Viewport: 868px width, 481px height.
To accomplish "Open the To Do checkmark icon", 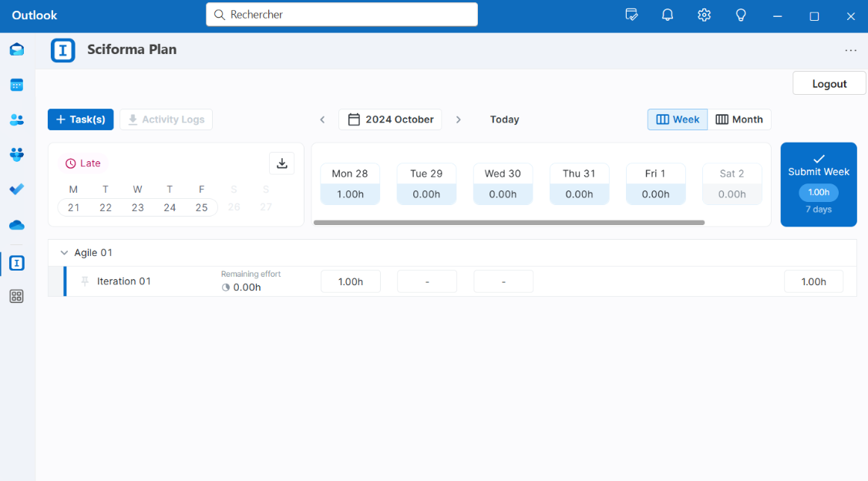I will click(x=16, y=189).
